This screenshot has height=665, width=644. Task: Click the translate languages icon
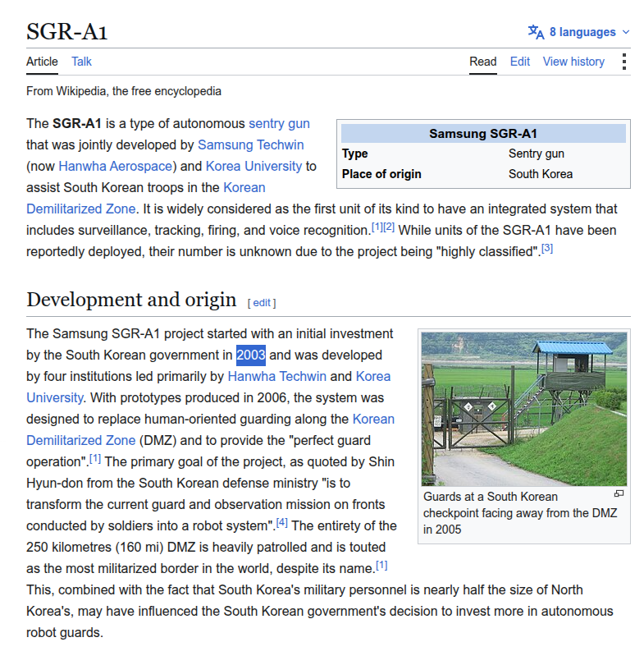click(536, 32)
